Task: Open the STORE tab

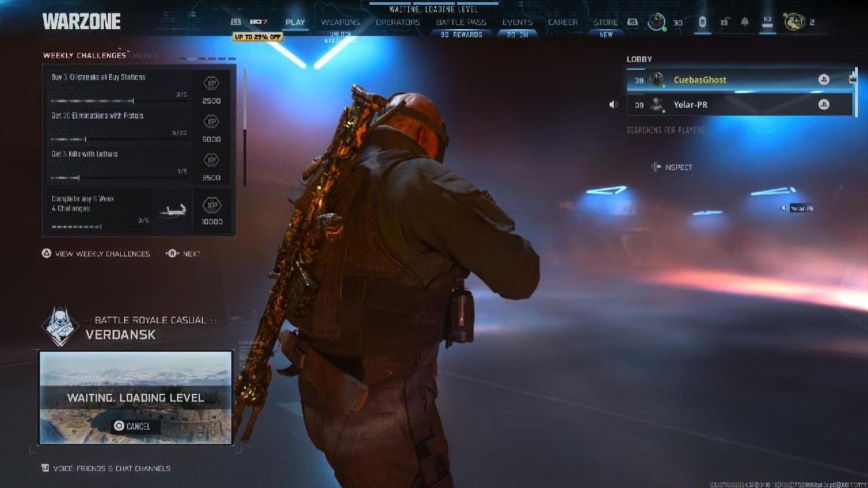Action: [606, 22]
